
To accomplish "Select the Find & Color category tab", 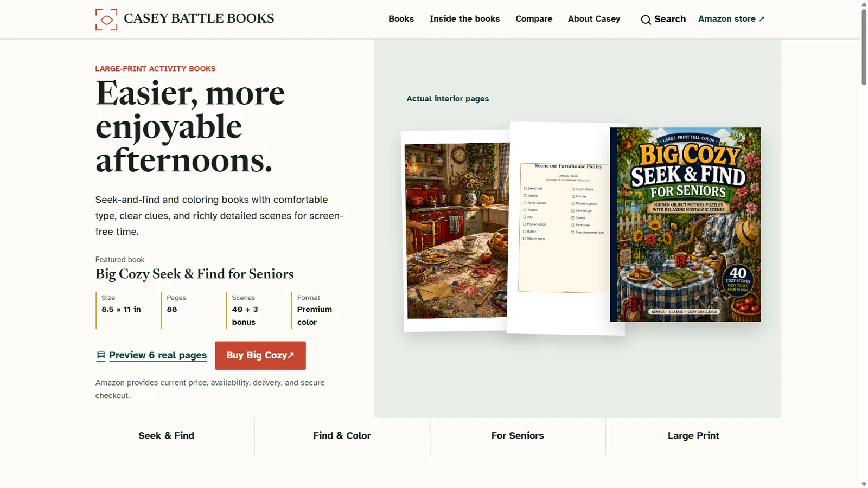I will click(x=342, y=436).
